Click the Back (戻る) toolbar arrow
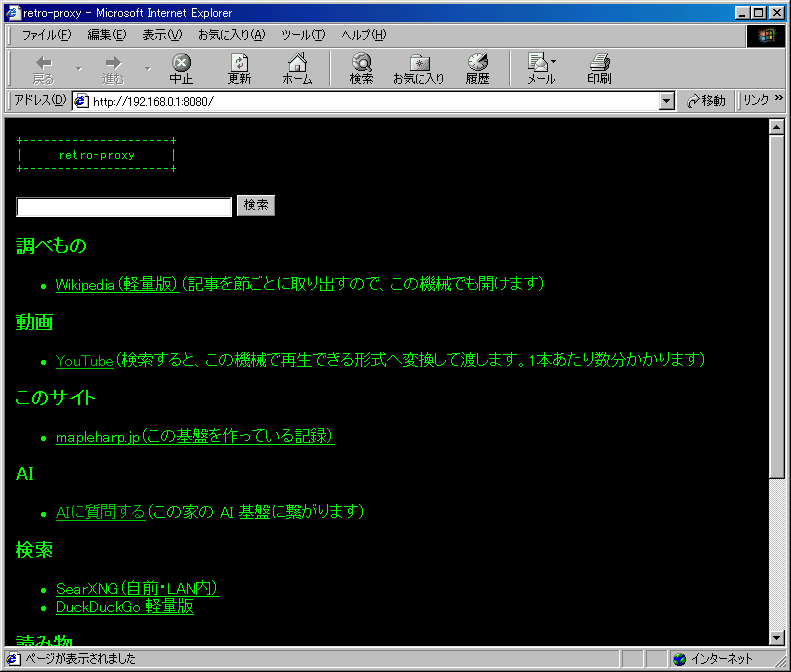791x672 pixels. [43, 68]
